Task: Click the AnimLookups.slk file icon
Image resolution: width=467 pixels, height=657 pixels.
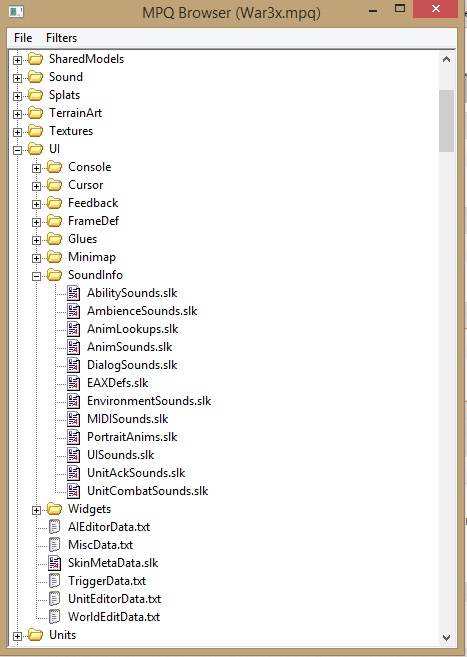Action: pyautogui.click(x=73, y=329)
